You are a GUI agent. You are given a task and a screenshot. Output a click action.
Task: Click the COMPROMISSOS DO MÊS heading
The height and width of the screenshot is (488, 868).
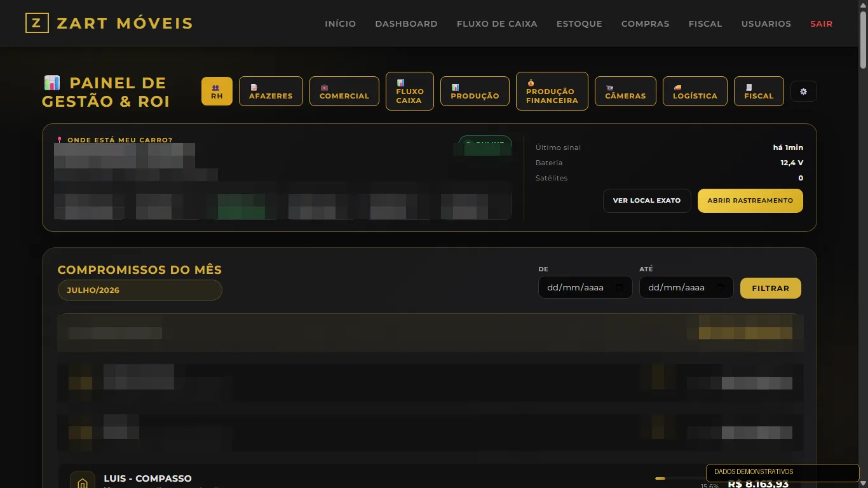point(140,270)
